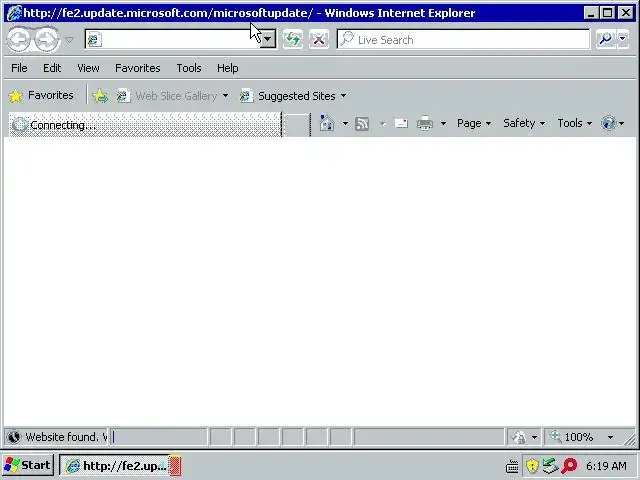The width and height of the screenshot is (640, 480).
Task: Click the Refresh page icon
Action: (x=293, y=40)
